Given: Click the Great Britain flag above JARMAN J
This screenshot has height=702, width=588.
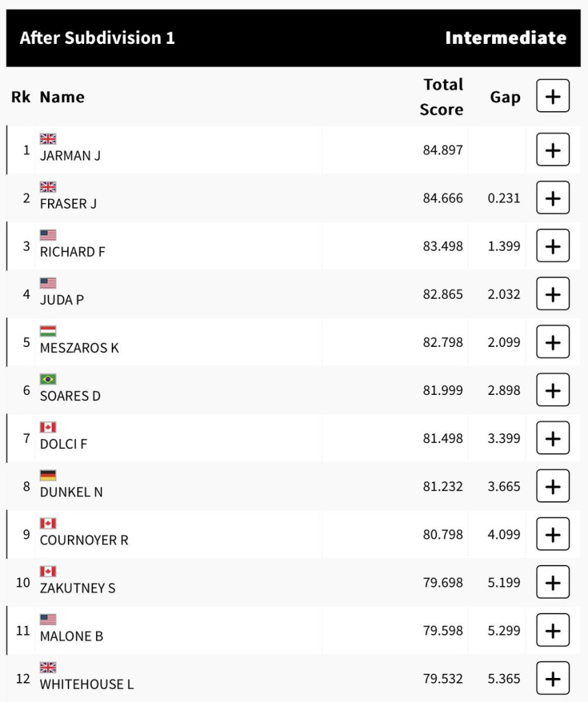Looking at the screenshot, I should [48, 139].
